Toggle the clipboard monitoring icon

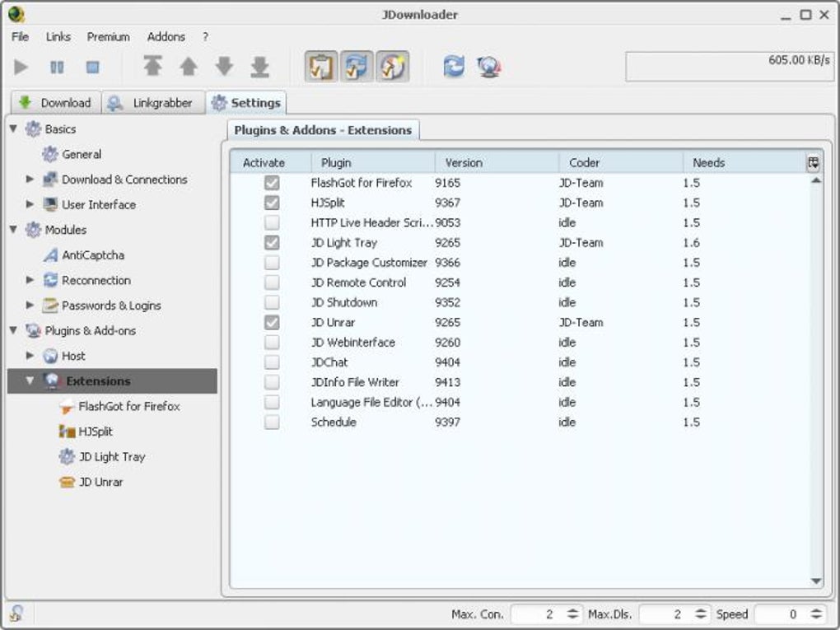coord(320,67)
